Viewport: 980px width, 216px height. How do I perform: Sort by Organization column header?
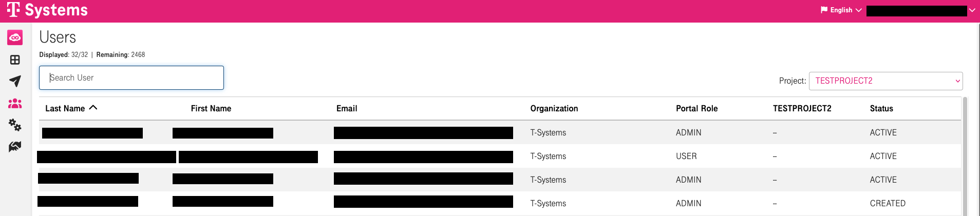pyautogui.click(x=554, y=109)
